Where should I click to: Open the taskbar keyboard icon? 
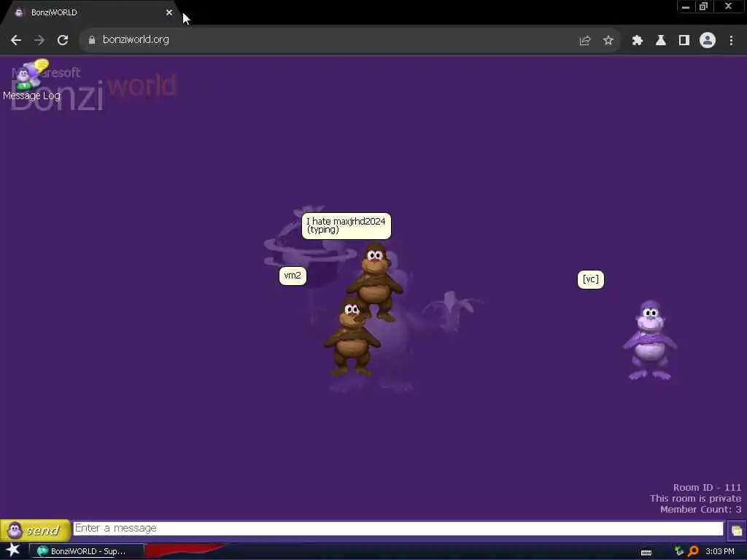coord(646,552)
